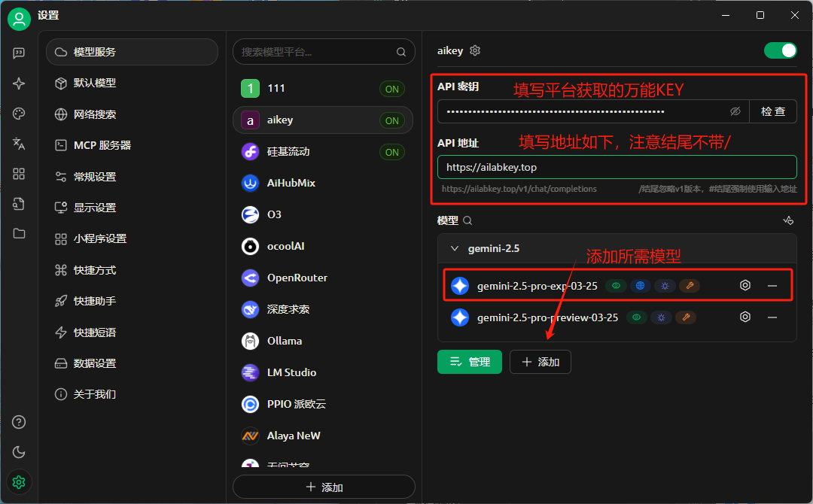Select O3 provider
This screenshot has height=504, width=813.
323,214
